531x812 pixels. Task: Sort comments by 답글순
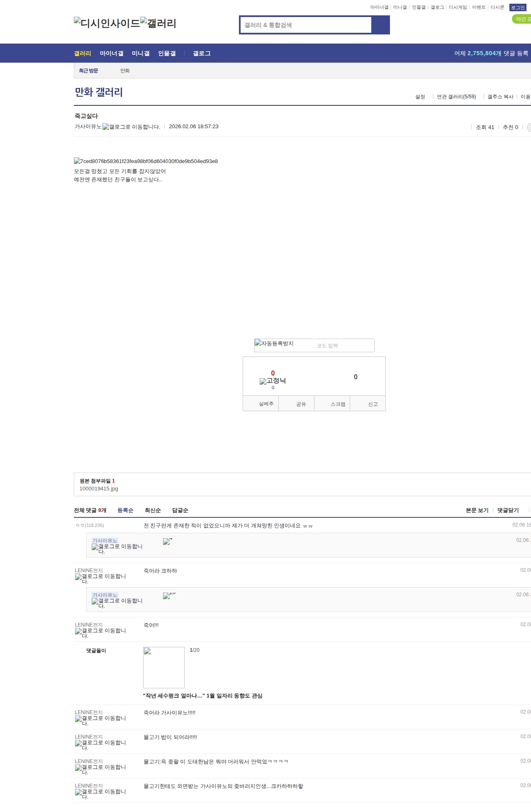(180, 510)
